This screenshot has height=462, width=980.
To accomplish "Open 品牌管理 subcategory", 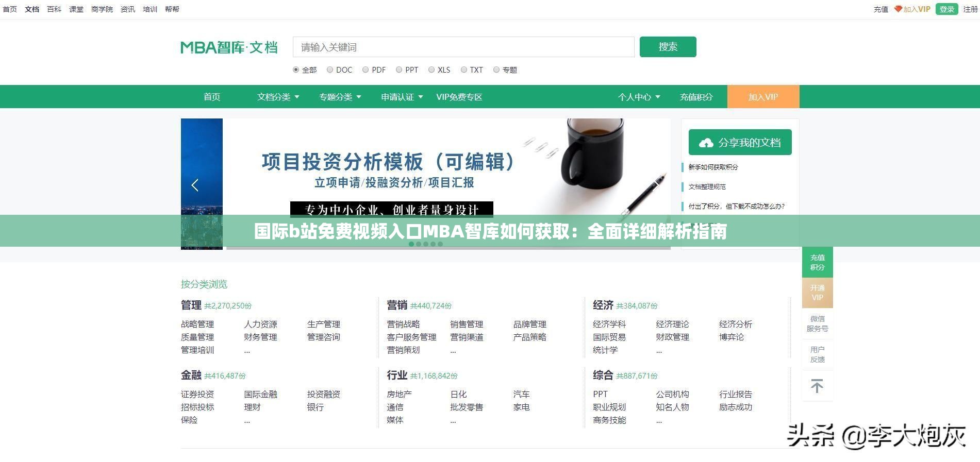I will (x=530, y=324).
